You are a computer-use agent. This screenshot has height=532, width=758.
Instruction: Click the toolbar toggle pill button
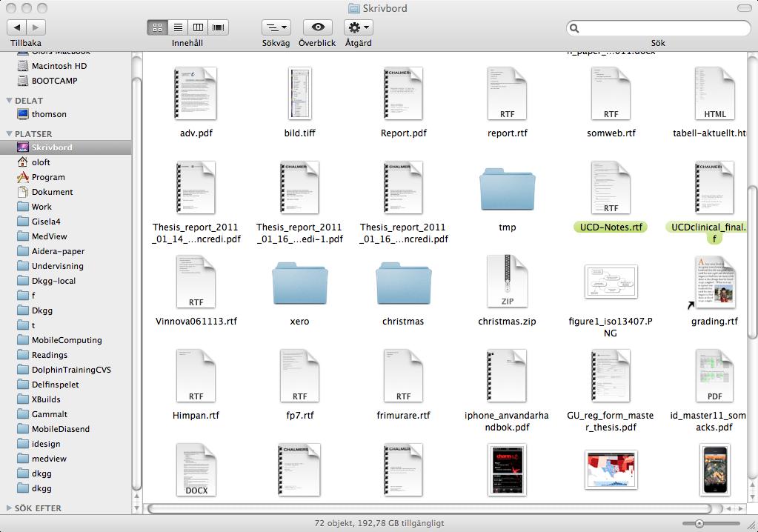[x=744, y=8]
